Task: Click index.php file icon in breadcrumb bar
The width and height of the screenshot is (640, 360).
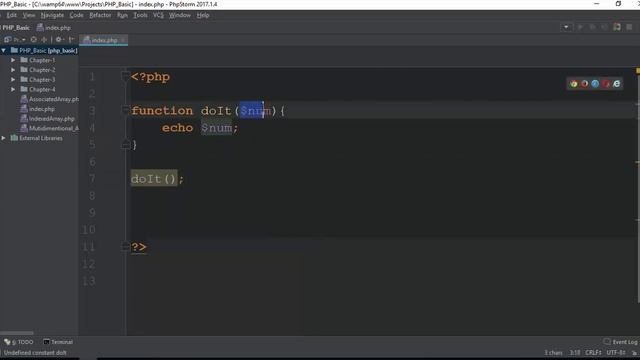Action: pos(40,28)
